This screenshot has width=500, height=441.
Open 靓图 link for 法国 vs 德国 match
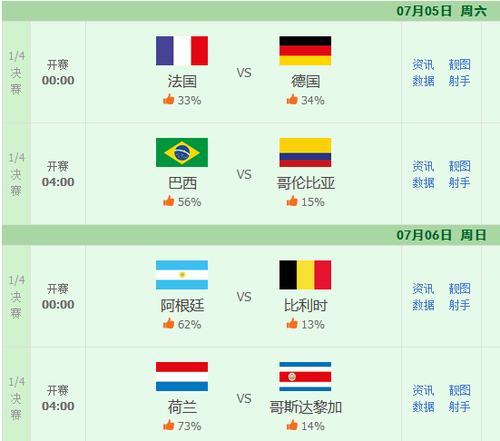point(459,65)
